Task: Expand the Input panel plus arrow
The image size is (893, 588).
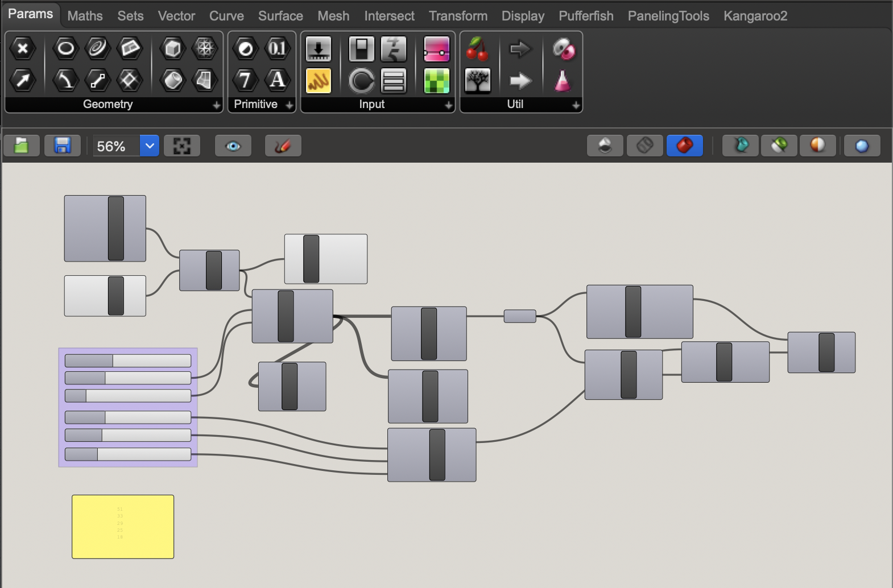Action: pyautogui.click(x=448, y=105)
